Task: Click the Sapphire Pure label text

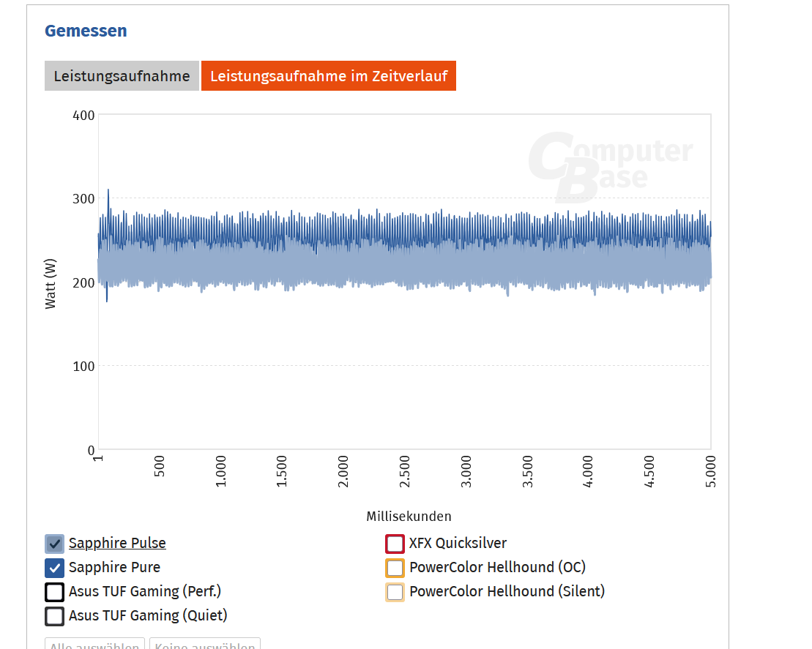Action: pos(114,567)
